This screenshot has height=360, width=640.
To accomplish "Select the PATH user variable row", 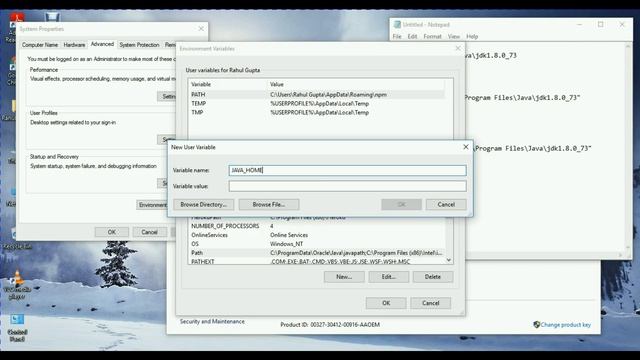I will pyautogui.click(x=317, y=94).
